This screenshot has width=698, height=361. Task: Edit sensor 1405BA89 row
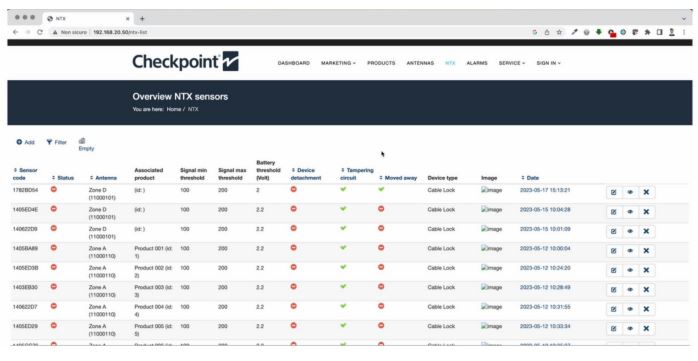click(x=614, y=251)
